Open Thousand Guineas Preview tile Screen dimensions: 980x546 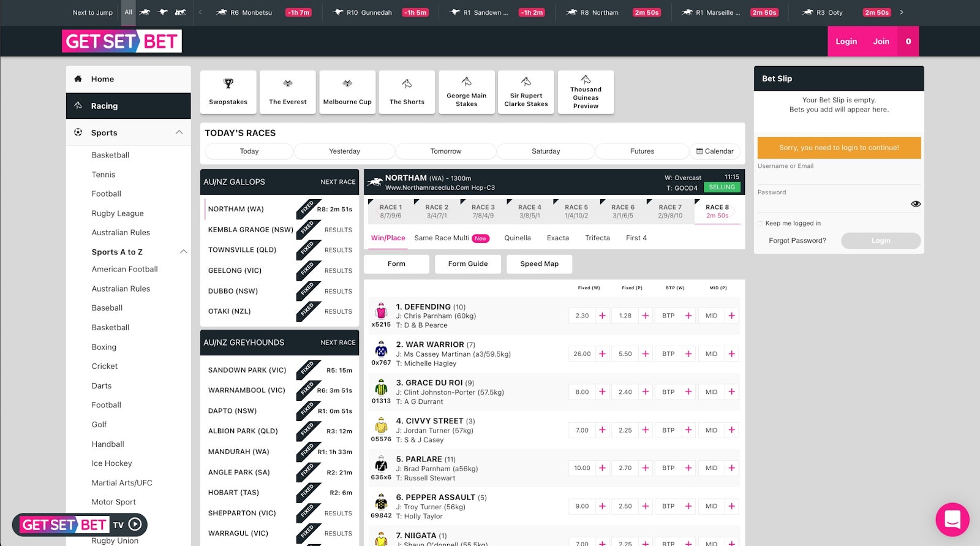[x=586, y=92]
